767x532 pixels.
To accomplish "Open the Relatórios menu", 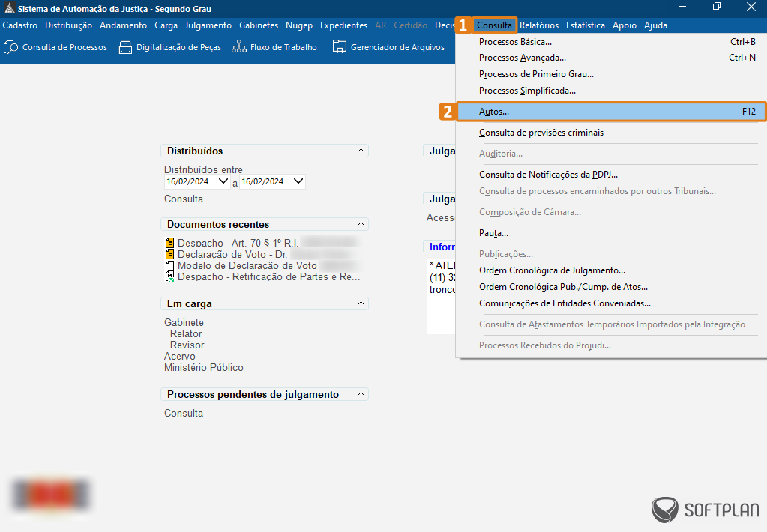I will pos(539,25).
